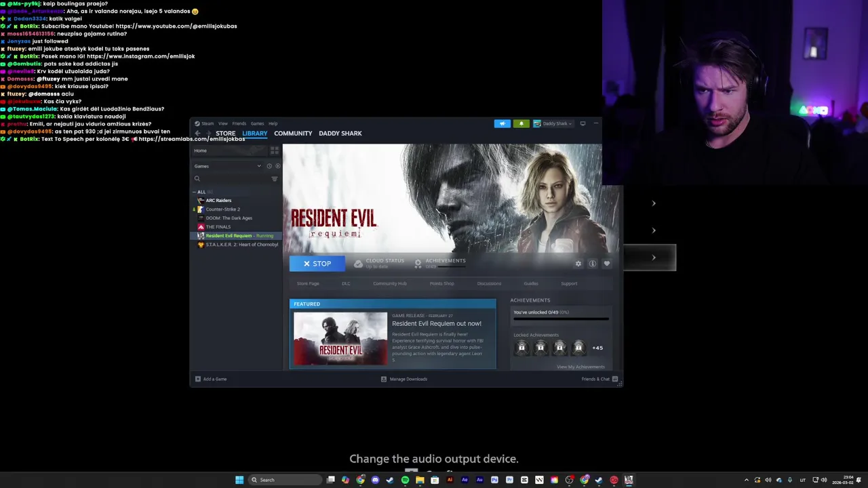Viewport: 868px width, 488px height.
Task: Open Spotify from the taskbar
Action: coord(405,480)
